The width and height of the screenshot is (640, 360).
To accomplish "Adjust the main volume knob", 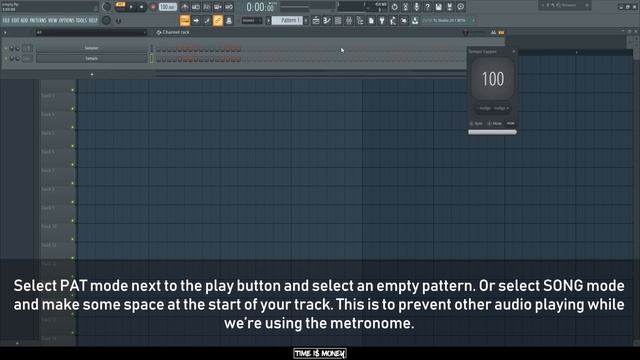I will click(x=107, y=7).
